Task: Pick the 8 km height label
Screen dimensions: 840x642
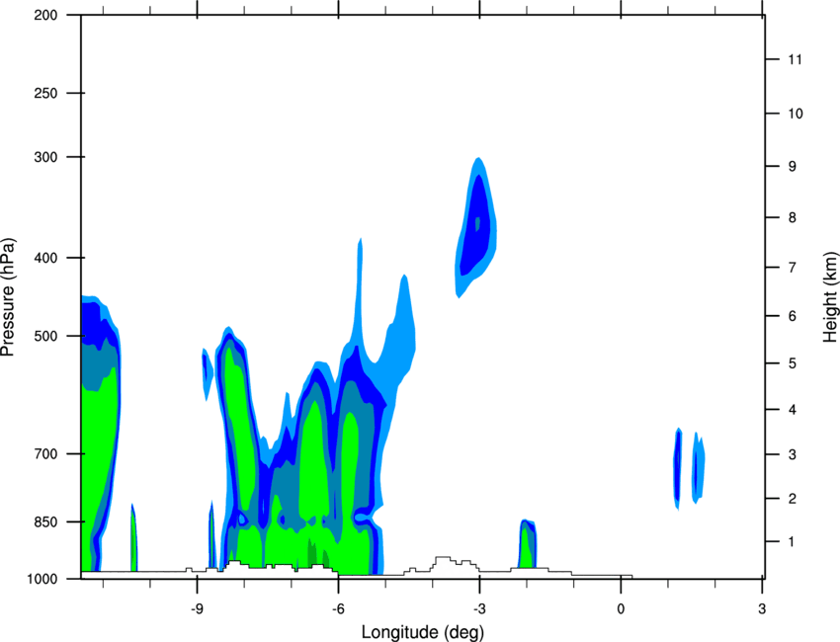Action: coord(793,217)
